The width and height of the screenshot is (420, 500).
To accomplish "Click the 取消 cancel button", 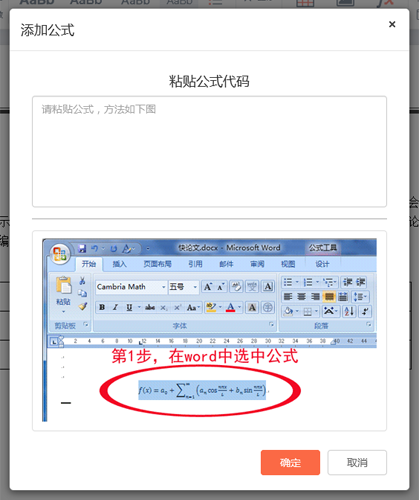I will (x=357, y=462).
